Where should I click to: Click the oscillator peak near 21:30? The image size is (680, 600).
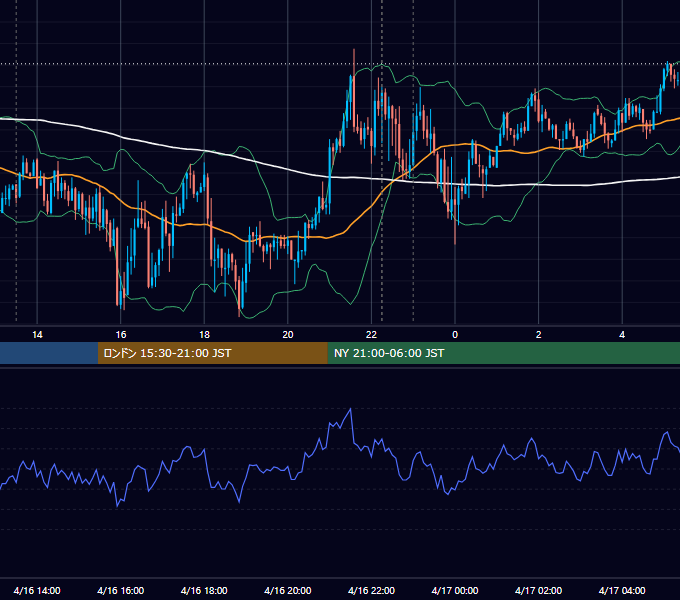(x=350, y=409)
